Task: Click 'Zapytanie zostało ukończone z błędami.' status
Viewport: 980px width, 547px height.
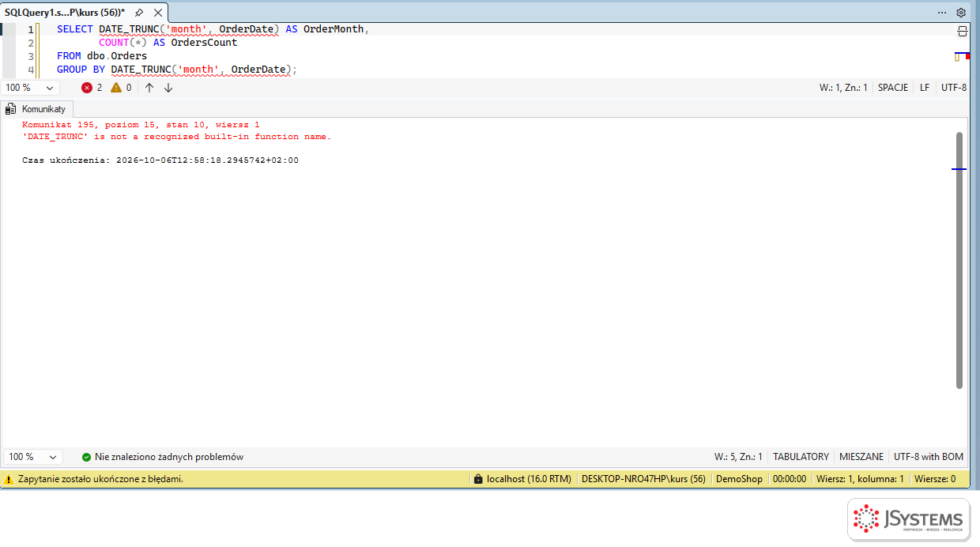Action: click(100, 479)
